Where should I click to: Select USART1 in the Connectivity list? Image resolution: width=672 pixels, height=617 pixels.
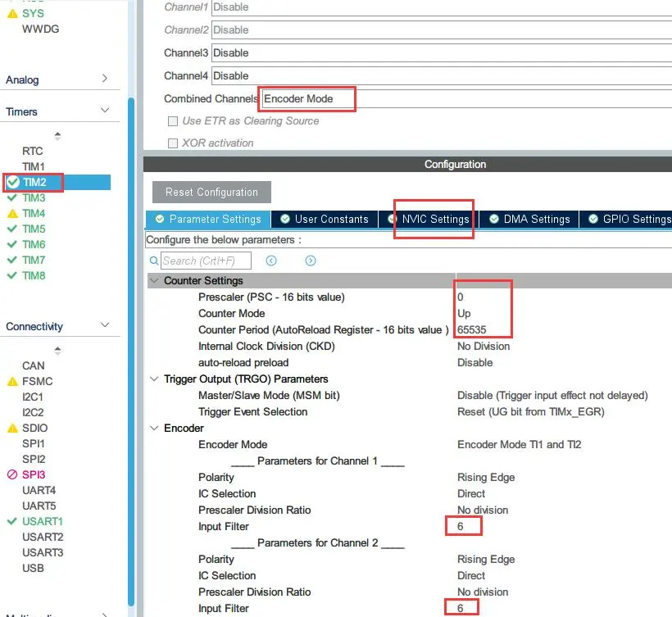pos(43,522)
